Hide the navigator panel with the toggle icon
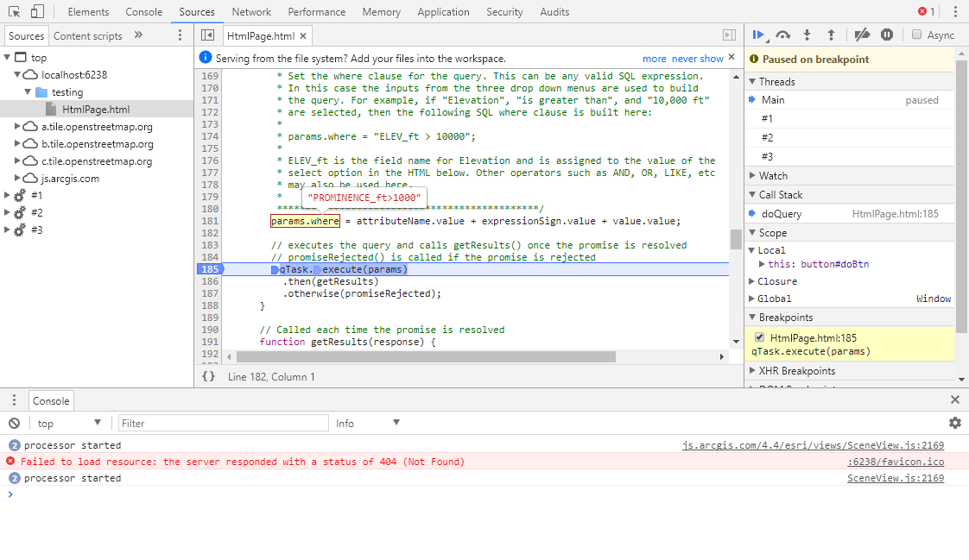The image size is (969, 560). (208, 35)
